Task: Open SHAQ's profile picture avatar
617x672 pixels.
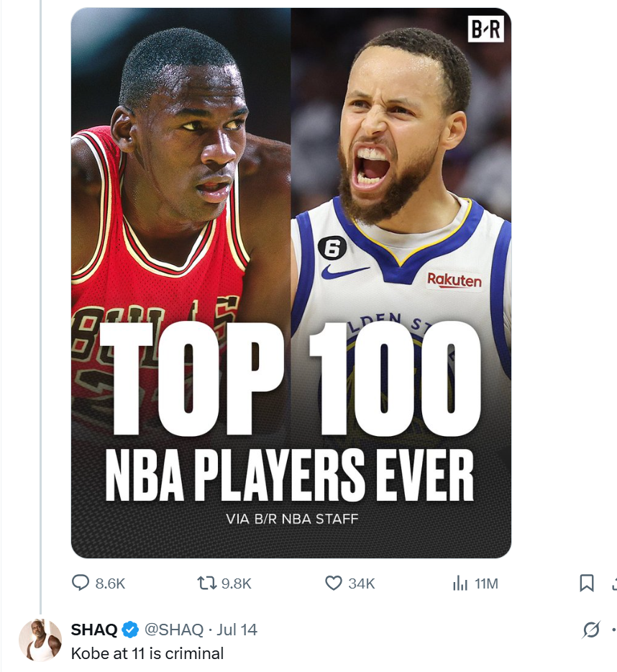Action: click(40, 640)
